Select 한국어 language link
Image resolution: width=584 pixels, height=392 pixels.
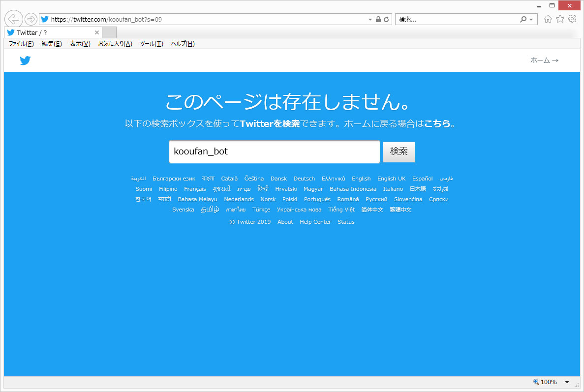143,199
